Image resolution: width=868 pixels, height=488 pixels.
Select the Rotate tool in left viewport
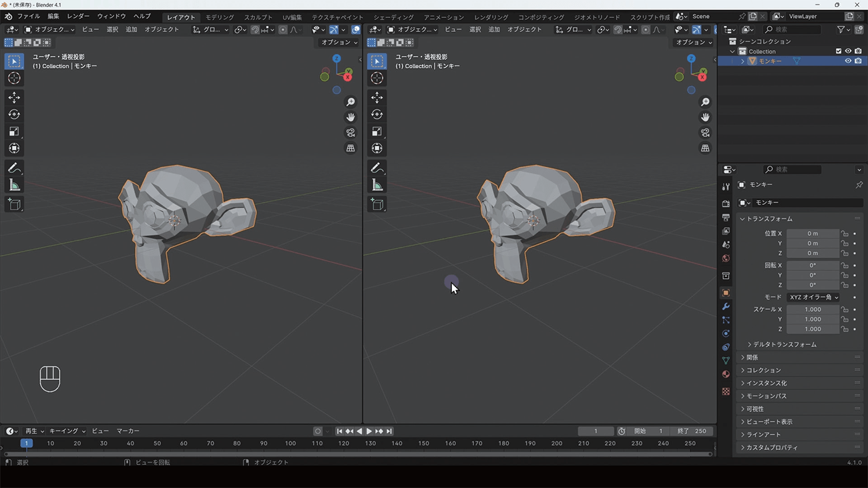click(14, 115)
